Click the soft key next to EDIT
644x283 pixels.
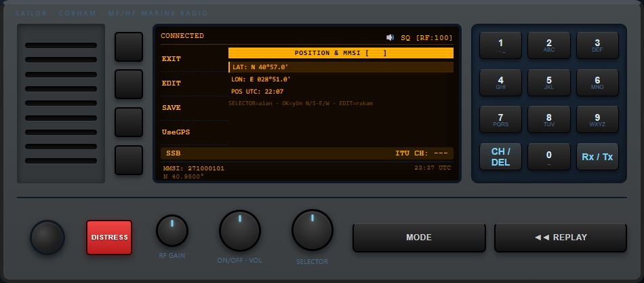point(129,84)
